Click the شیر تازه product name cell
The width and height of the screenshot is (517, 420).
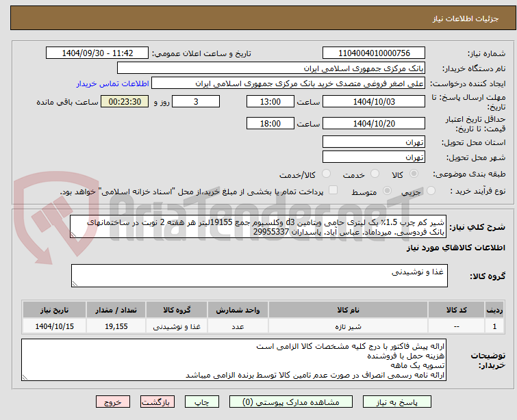click(x=348, y=326)
